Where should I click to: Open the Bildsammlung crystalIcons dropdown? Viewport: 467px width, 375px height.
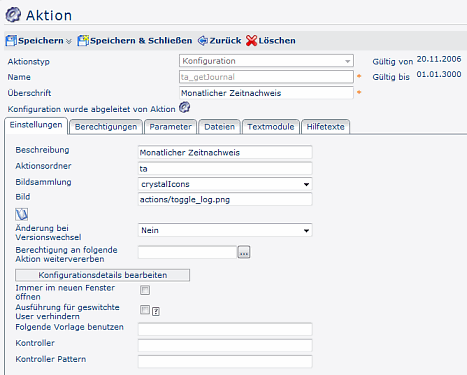coord(225,184)
